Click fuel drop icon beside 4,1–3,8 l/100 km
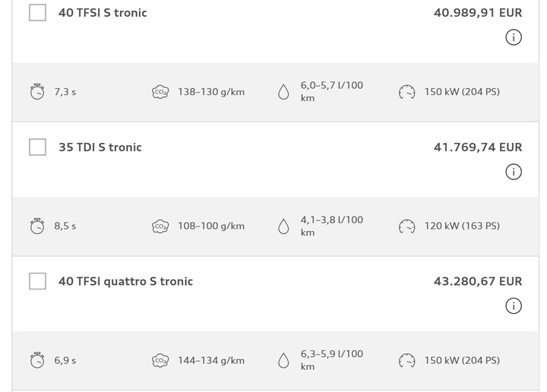 (x=283, y=226)
